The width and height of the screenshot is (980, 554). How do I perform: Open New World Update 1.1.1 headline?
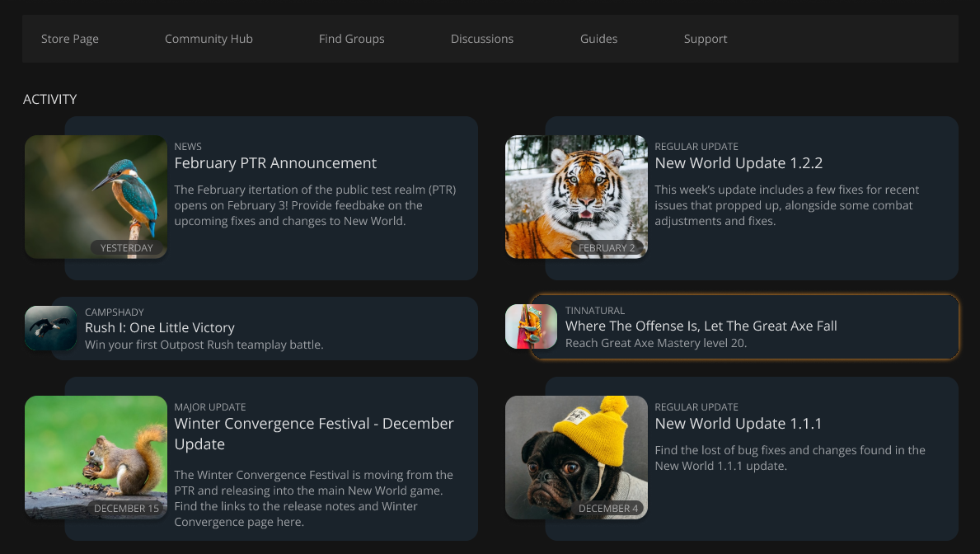[x=739, y=424]
